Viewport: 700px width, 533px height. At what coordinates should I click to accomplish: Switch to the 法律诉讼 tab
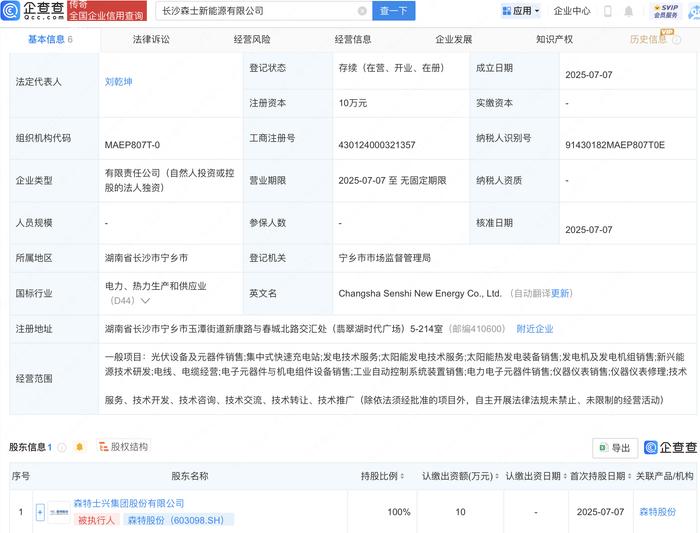click(x=151, y=39)
